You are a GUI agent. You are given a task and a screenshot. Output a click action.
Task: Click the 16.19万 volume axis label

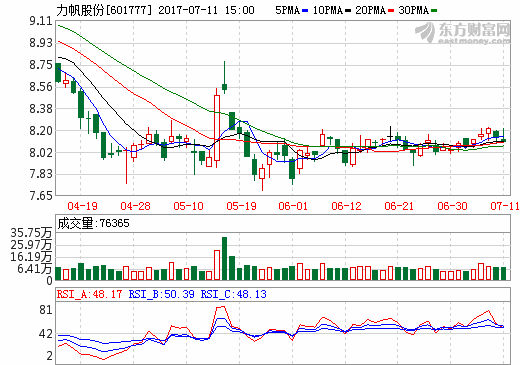coord(31,257)
